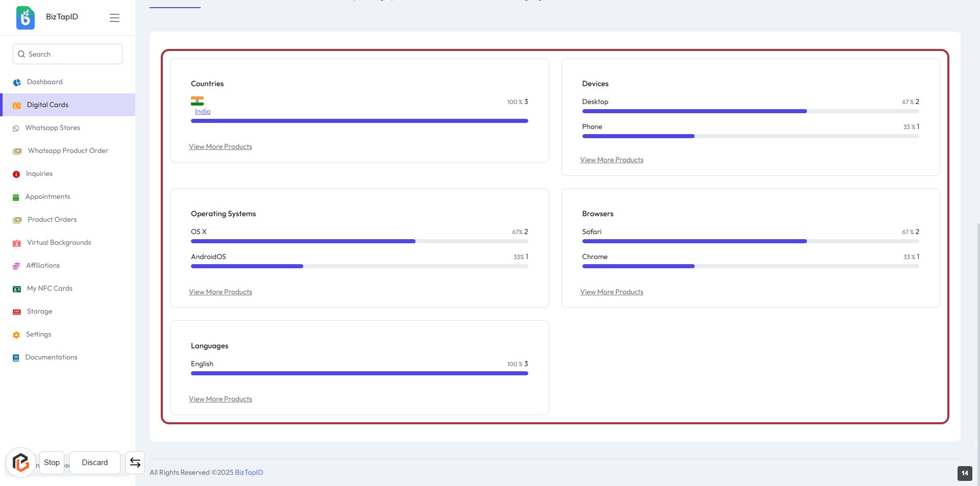This screenshot has width=980, height=486.
Task: Click the Settings gear icon
Action: [x=16, y=335]
